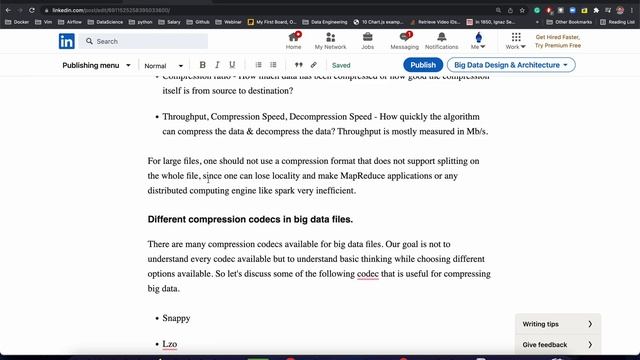The image size is (640, 360).
Task: Open Notifications bell icon
Action: click(442, 37)
